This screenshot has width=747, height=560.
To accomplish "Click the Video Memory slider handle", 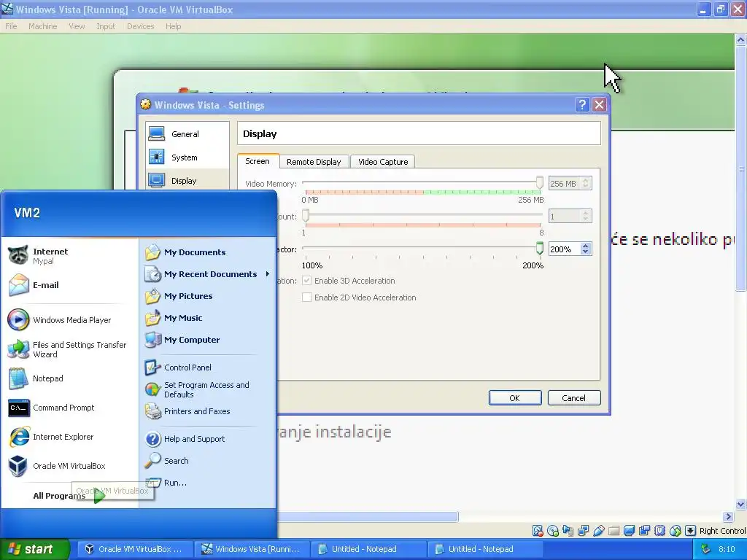I will pos(539,183).
